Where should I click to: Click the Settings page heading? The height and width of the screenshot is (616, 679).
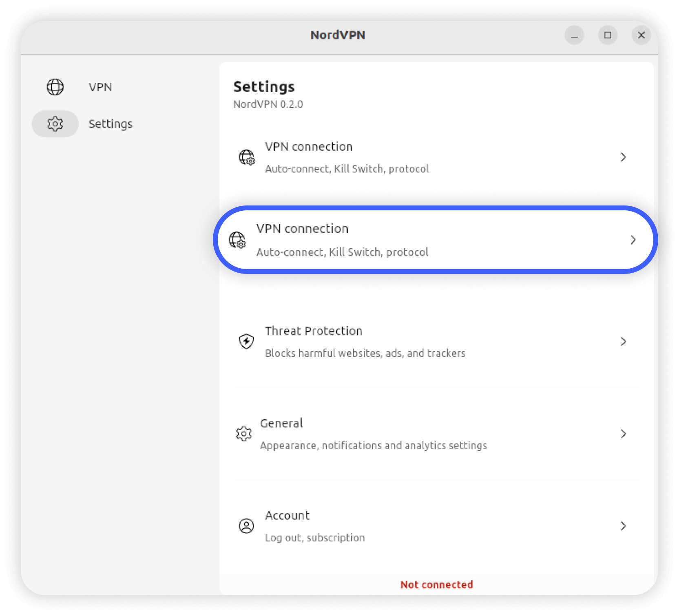264,87
